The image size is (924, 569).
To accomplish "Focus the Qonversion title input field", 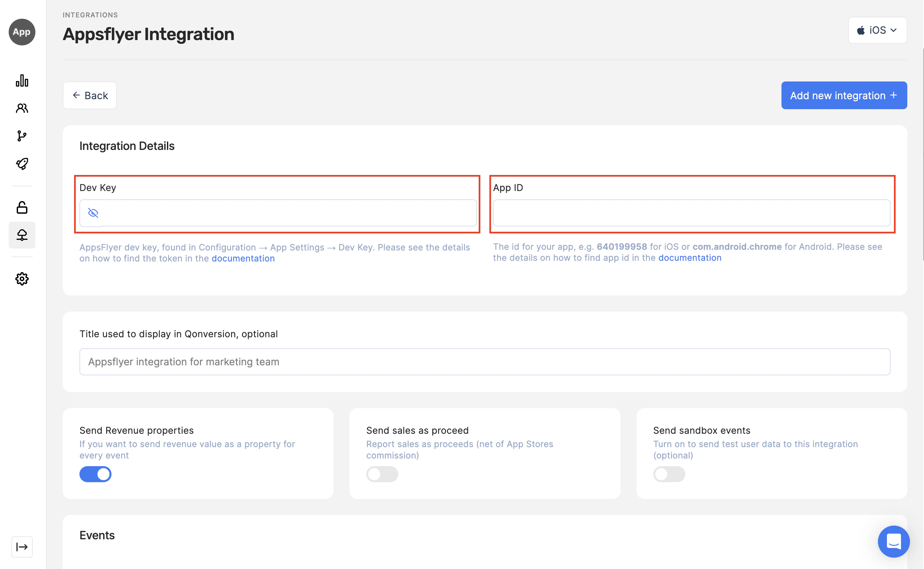I will [485, 362].
